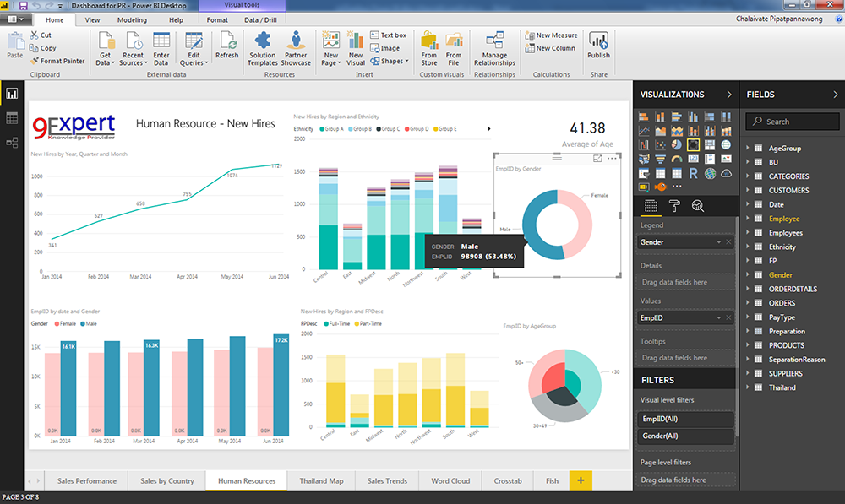Open the Format ribbon tab
845x504 pixels.
point(217,20)
